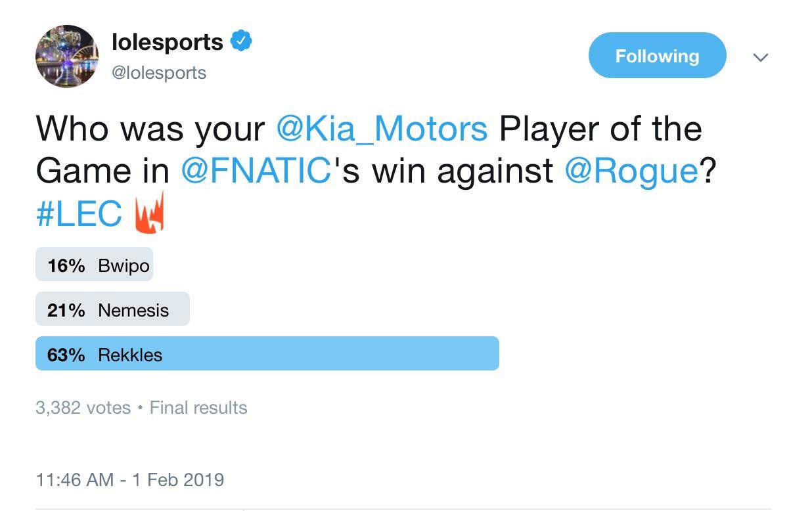Image resolution: width=812 pixels, height=511 pixels.
Task: Click the 16% poll percentage
Action: 66,265
